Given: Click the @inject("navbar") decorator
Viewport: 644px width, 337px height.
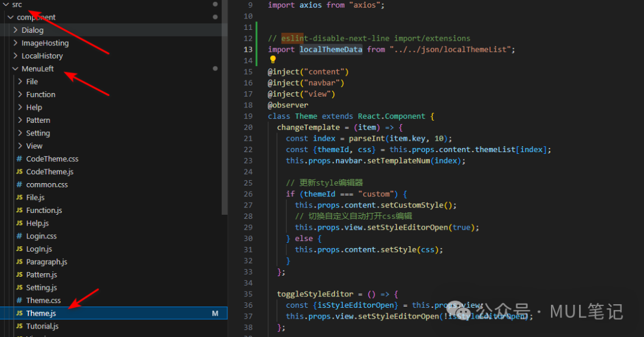Looking at the screenshot, I should coord(306,83).
